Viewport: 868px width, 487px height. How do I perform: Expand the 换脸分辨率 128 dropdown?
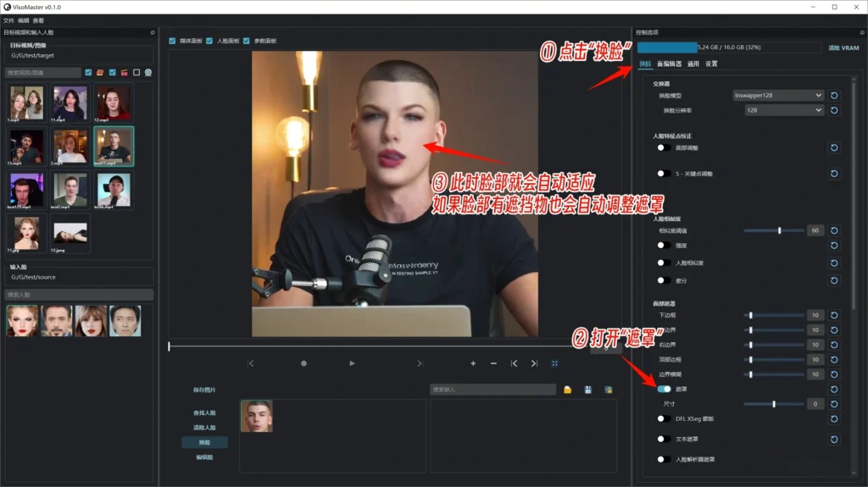pos(783,110)
